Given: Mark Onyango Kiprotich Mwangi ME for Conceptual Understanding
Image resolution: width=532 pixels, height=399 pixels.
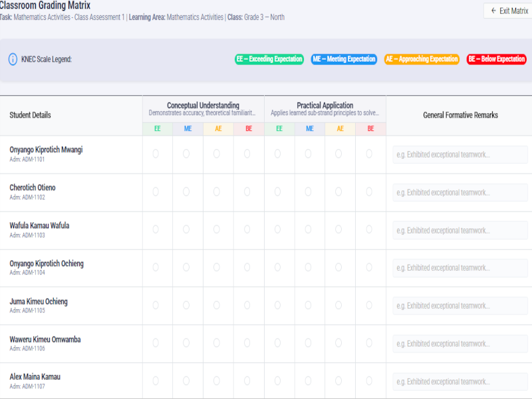Looking at the screenshot, I should pos(186,154).
